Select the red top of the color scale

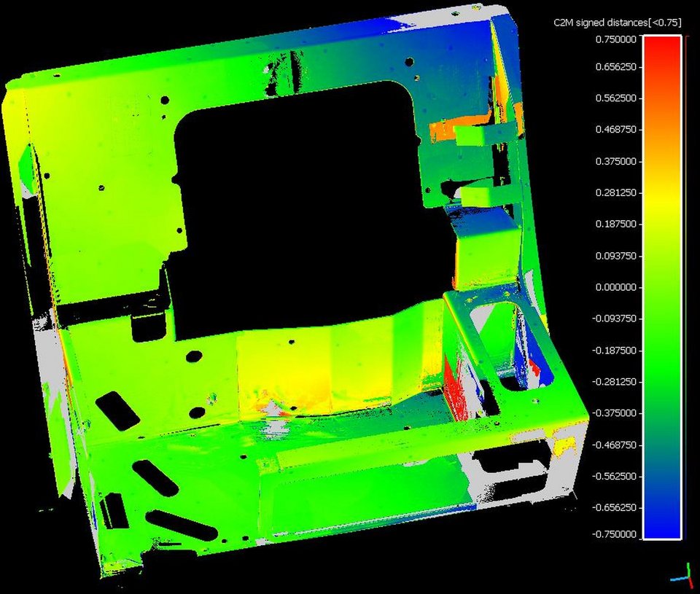(661, 42)
